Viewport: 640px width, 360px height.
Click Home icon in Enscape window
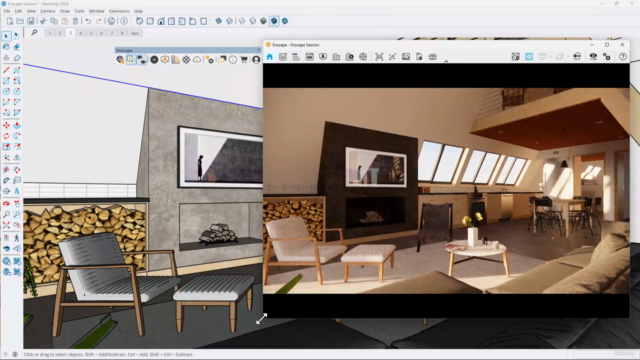click(x=269, y=57)
